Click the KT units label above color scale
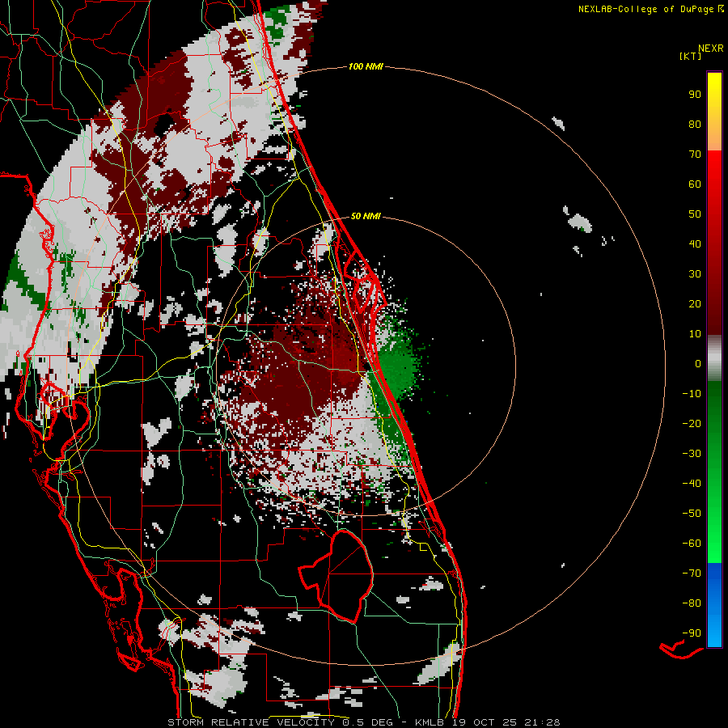The height and width of the screenshot is (728, 728). (691, 56)
